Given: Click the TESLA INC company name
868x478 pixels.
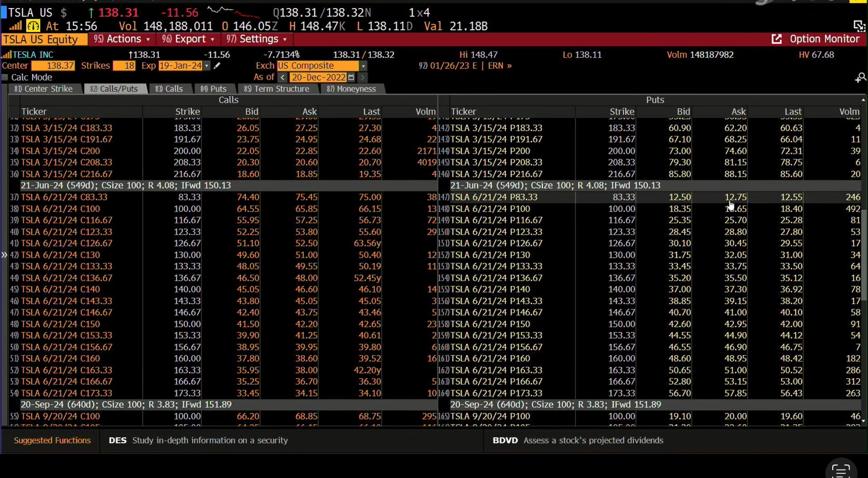Looking at the screenshot, I should [33, 55].
